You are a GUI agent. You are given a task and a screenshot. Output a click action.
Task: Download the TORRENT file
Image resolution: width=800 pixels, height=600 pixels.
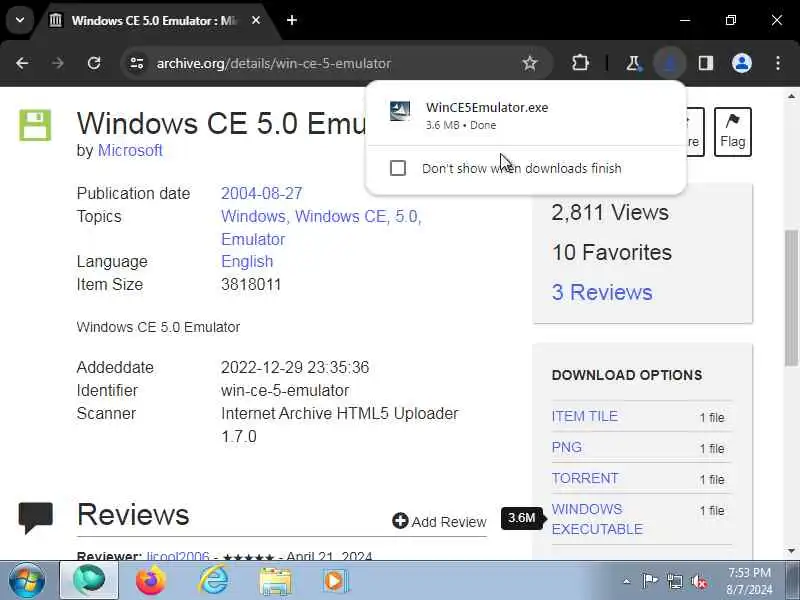pos(585,479)
